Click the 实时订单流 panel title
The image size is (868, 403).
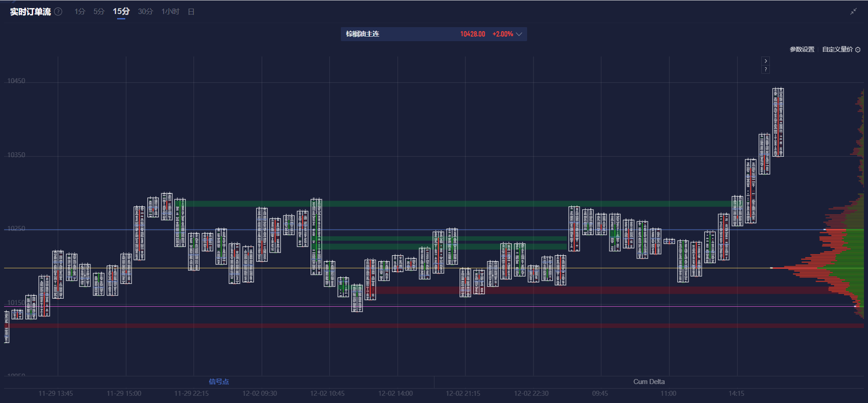coord(30,12)
